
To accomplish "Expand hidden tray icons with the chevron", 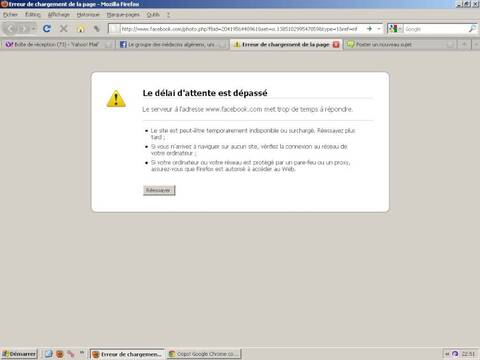I will pyautogui.click(x=447, y=354).
